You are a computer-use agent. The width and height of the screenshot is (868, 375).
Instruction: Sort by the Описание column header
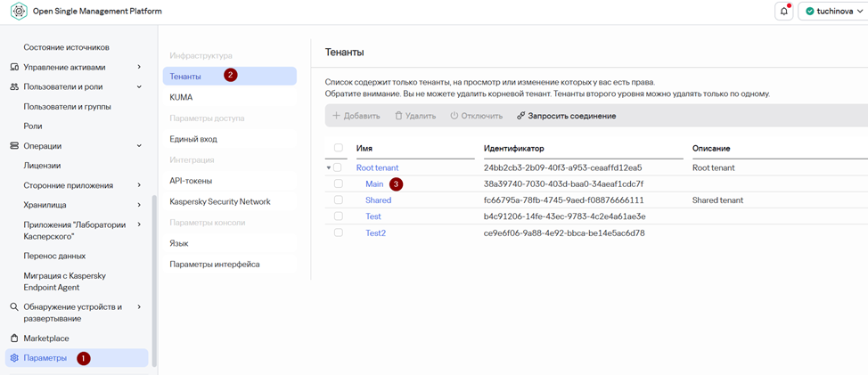point(711,149)
